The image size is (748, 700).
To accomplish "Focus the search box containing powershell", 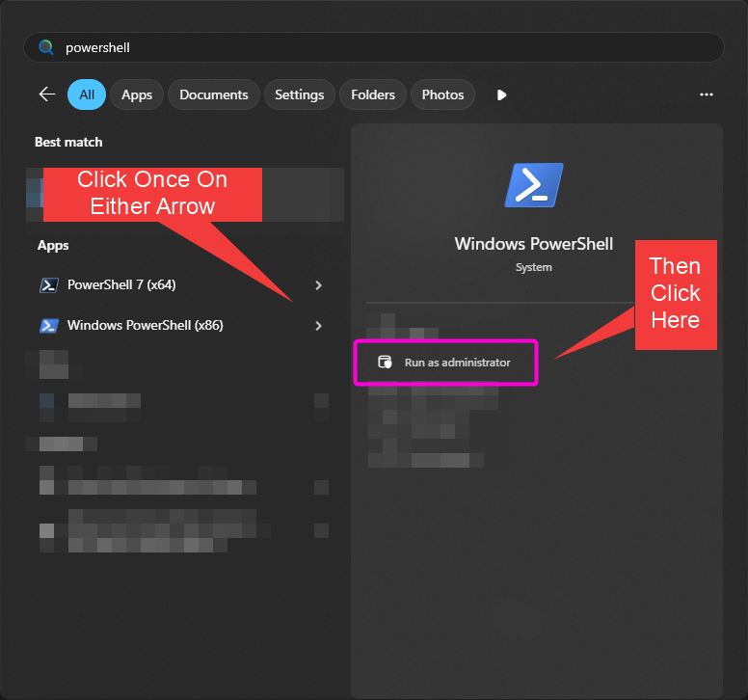I will (374, 47).
